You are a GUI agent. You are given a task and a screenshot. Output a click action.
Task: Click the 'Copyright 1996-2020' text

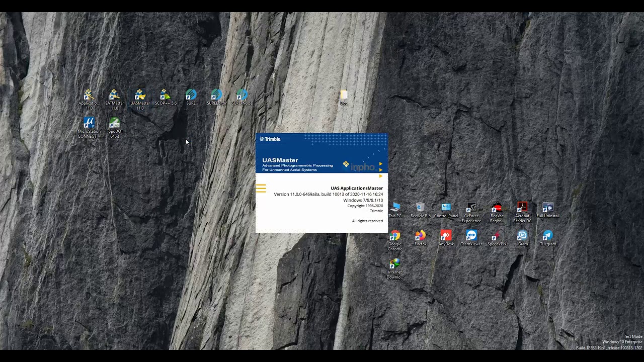click(365, 206)
